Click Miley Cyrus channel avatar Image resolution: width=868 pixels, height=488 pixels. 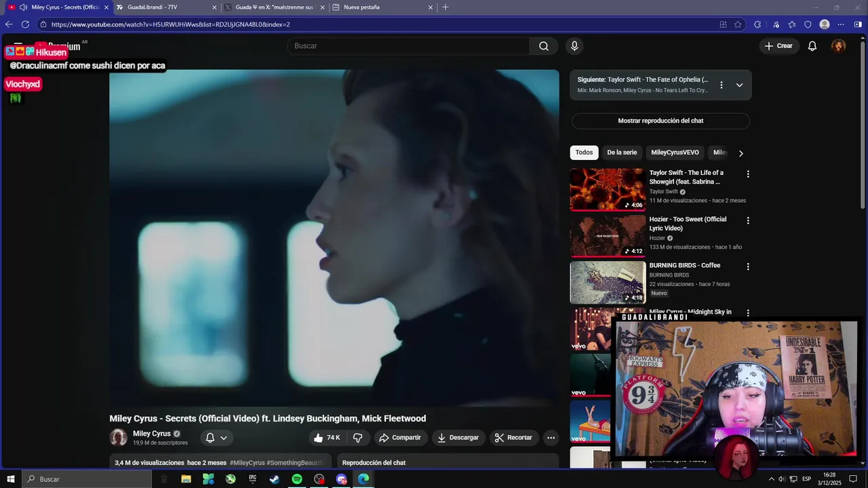coord(119,438)
